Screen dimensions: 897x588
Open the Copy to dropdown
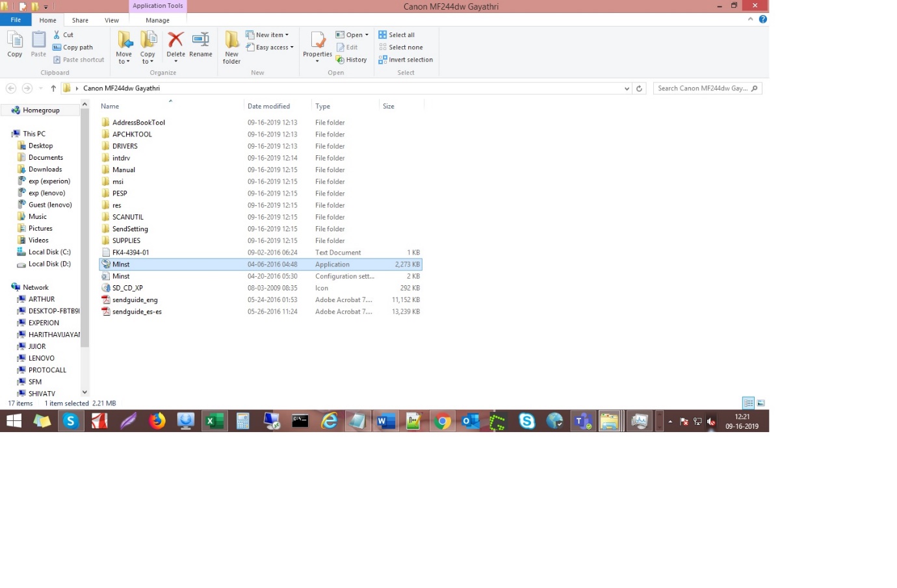pyautogui.click(x=148, y=47)
